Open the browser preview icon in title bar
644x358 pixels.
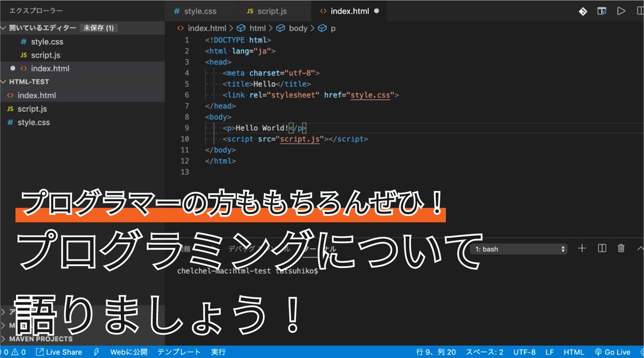pyautogui.click(x=602, y=11)
